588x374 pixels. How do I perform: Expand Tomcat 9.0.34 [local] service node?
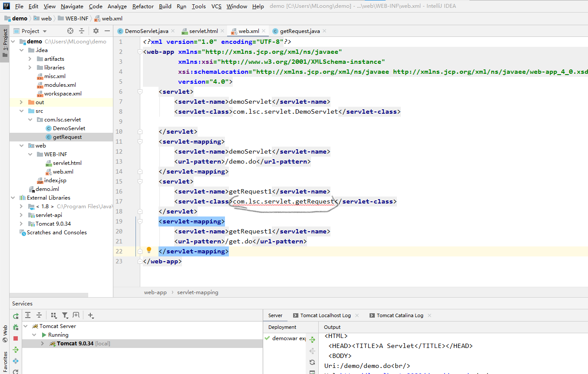pos(42,344)
